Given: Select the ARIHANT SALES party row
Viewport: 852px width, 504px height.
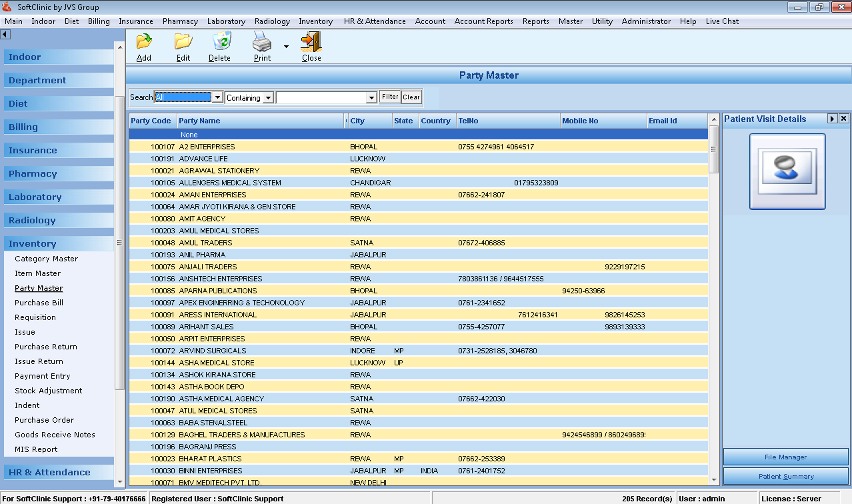Looking at the screenshot, I should click(207, 327).
